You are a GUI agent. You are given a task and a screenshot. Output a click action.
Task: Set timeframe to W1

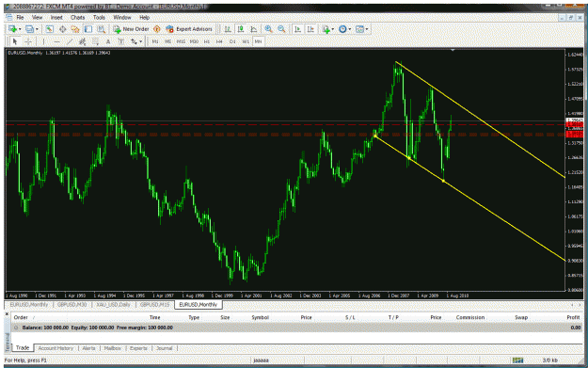[x=246, y=41]
